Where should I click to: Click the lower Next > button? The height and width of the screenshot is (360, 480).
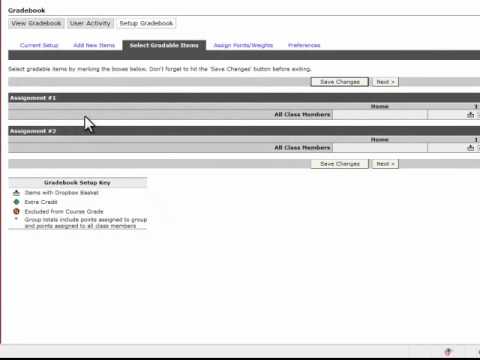(385, 164)
